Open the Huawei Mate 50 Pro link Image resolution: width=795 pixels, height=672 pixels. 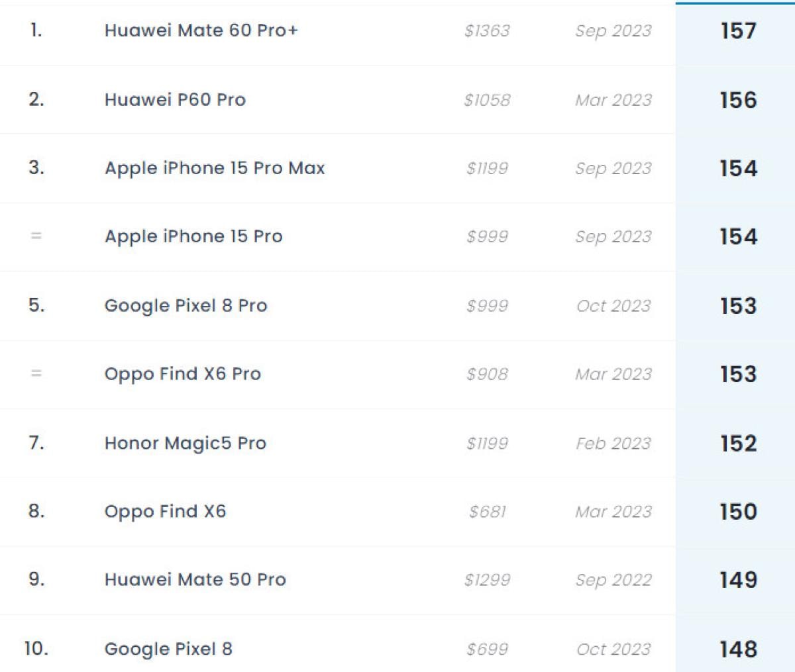tap(195, 579)
